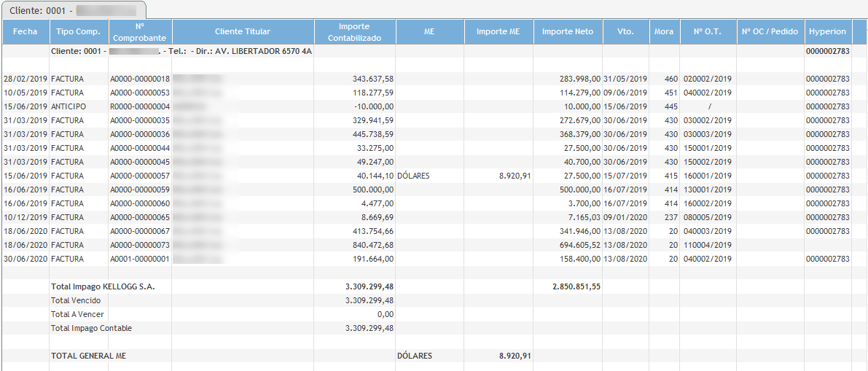Sort by Importe Contabilizado column header
Image resolution: width=868 pixels, height=371 pixels.
(355, 32)
